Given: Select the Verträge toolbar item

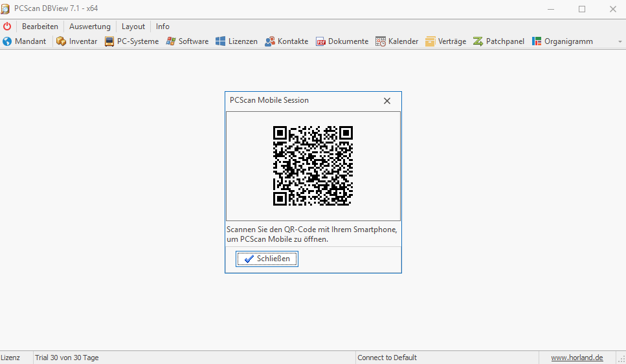Looking at the screenshot, I should pos(445,41).
